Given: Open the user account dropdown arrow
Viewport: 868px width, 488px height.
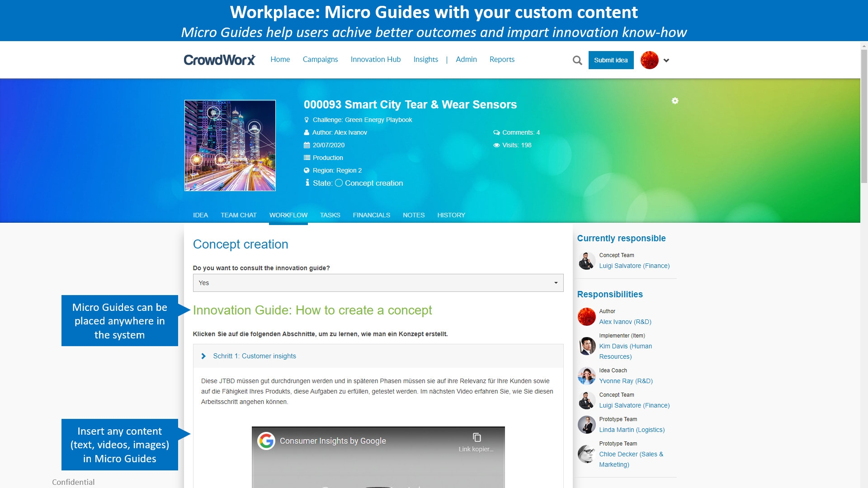Looking at the screenshot, I should 666,61.
